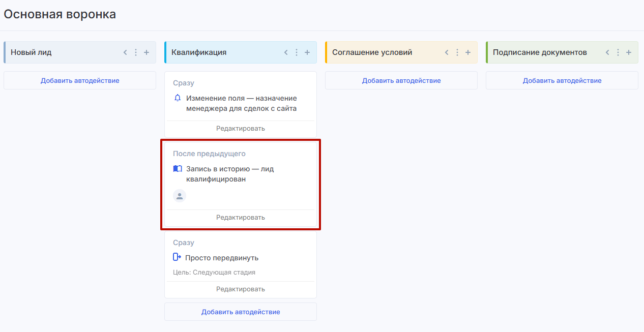This screenshot has height=332, width=644.
Task: Click the plus icon in Подписание документов header
Action: [629, 52]
